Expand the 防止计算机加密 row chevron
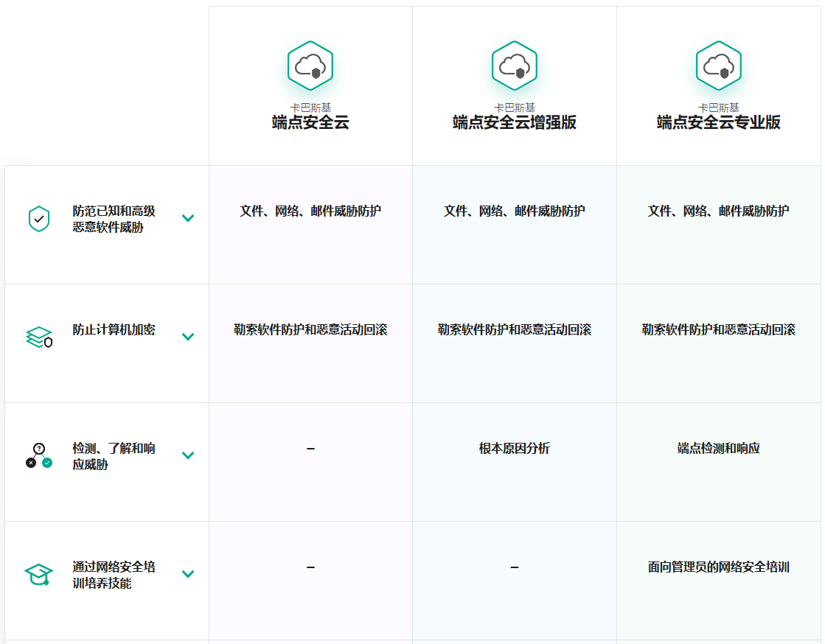The width and height of the screenshot is (825, 644). pos(188,337)
